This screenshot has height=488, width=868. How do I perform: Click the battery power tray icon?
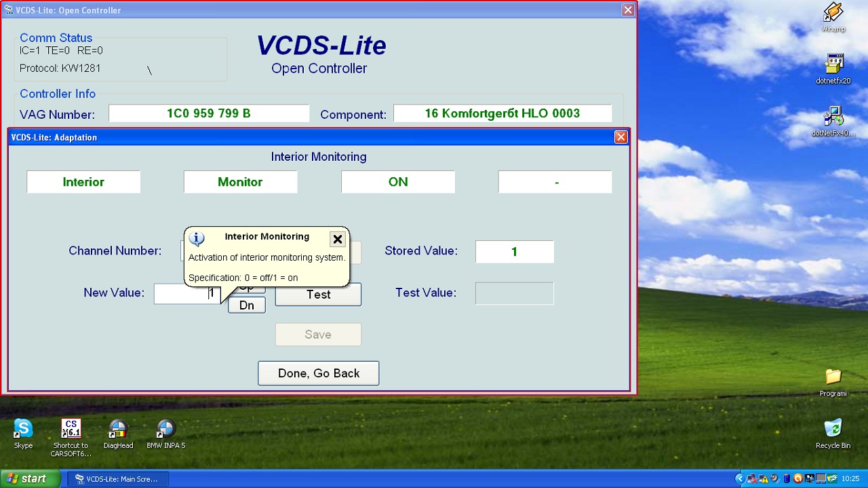click(x=787, y=478)
